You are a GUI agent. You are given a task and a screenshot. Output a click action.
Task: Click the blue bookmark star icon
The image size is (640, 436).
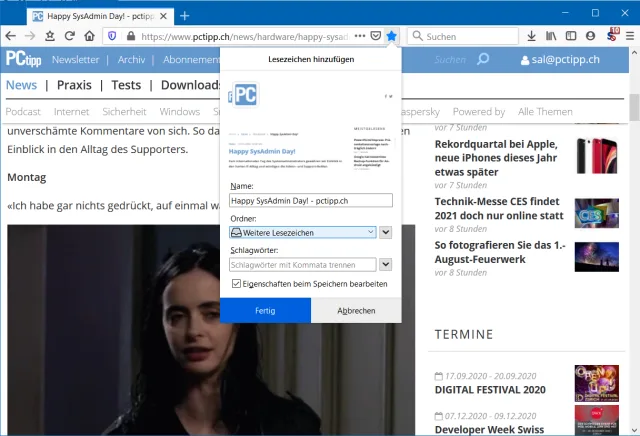(391, 36)
